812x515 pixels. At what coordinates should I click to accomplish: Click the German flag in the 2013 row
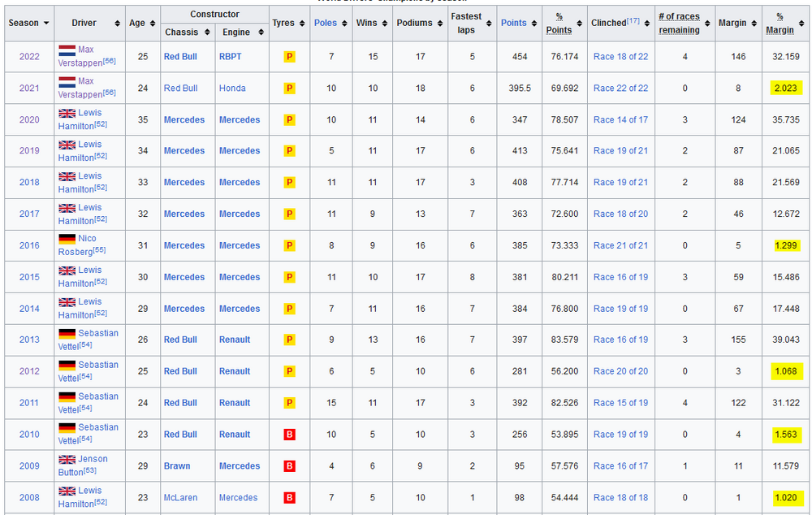point(67,334)
